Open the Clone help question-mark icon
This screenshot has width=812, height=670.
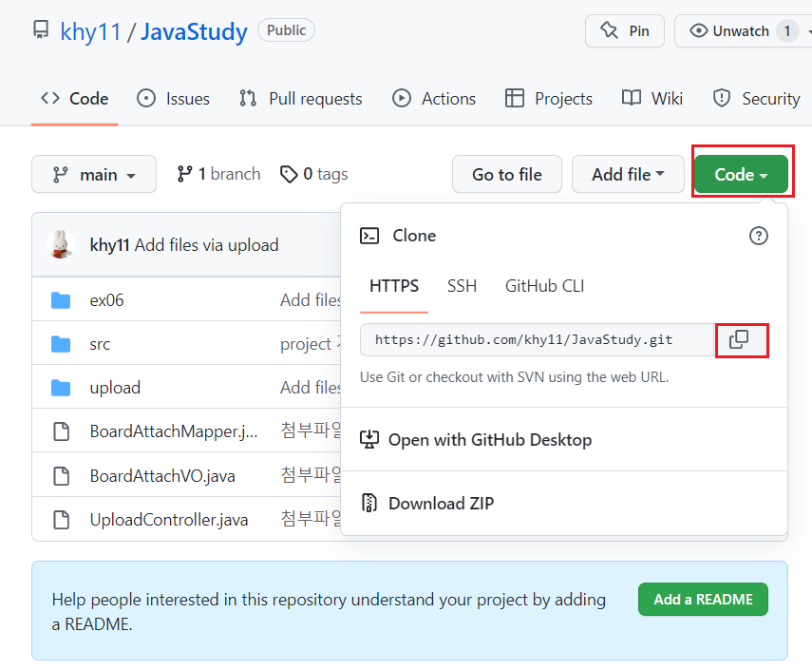coord(759,236)
